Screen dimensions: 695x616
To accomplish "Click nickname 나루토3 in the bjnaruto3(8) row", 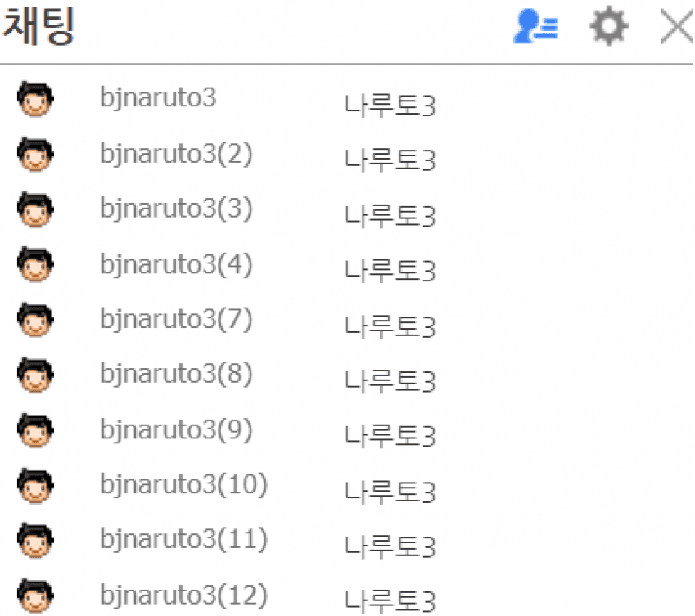I will pyautogui.click(x=390, y=381).
